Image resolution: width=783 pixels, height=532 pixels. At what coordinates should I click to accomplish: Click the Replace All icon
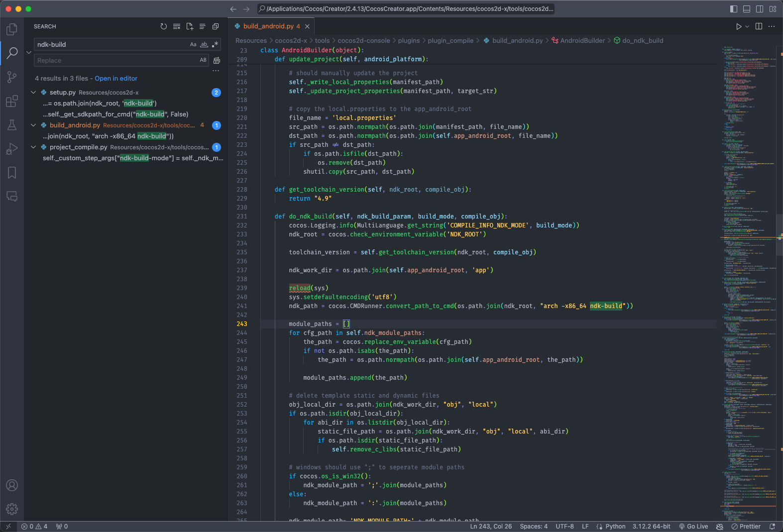coord(217,61)
